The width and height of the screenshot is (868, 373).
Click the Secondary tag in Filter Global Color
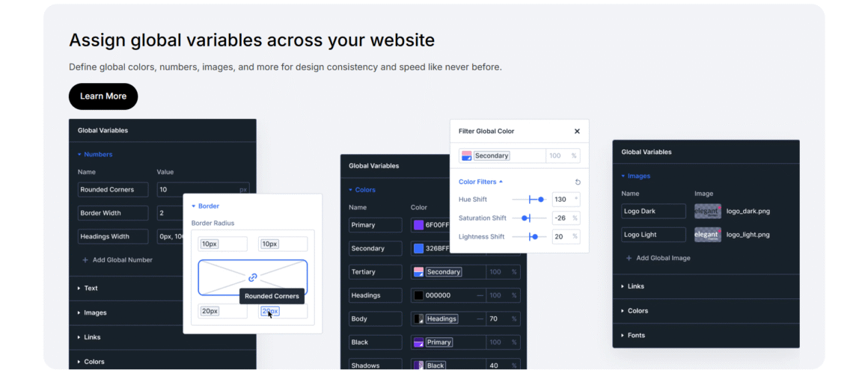492,155
